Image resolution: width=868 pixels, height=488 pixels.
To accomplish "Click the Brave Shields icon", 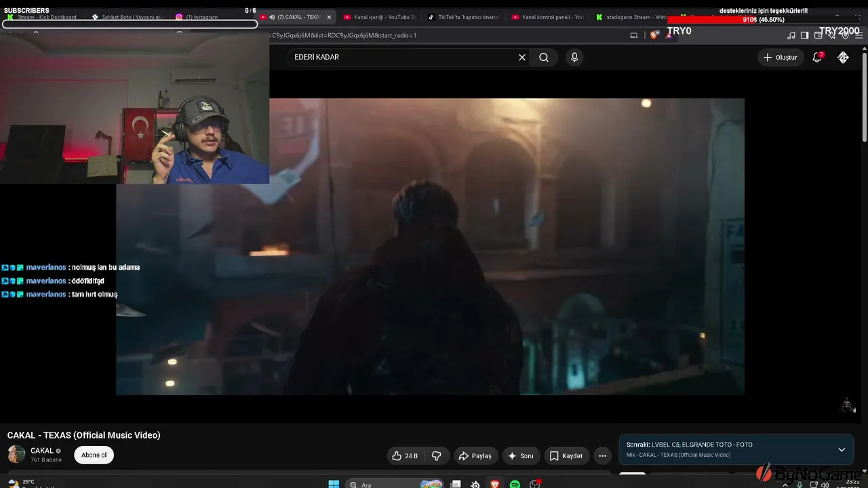I will coord(654,35).
